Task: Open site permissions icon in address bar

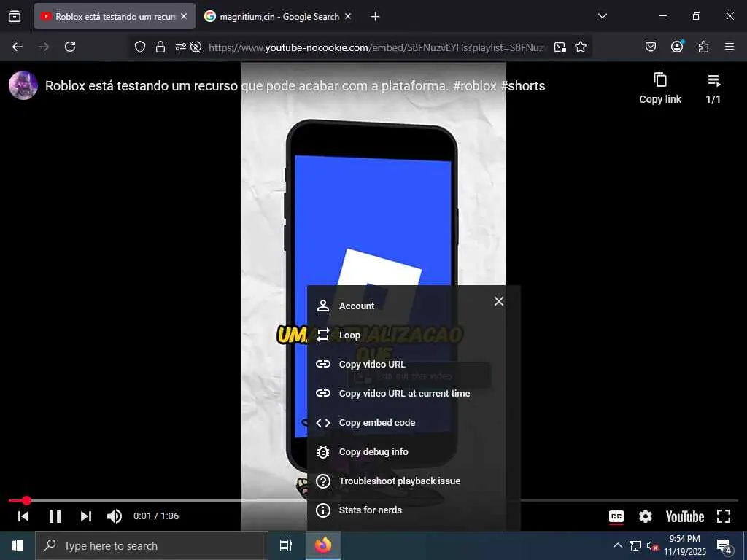Action: pyautogui.click(x=181, y=47)
